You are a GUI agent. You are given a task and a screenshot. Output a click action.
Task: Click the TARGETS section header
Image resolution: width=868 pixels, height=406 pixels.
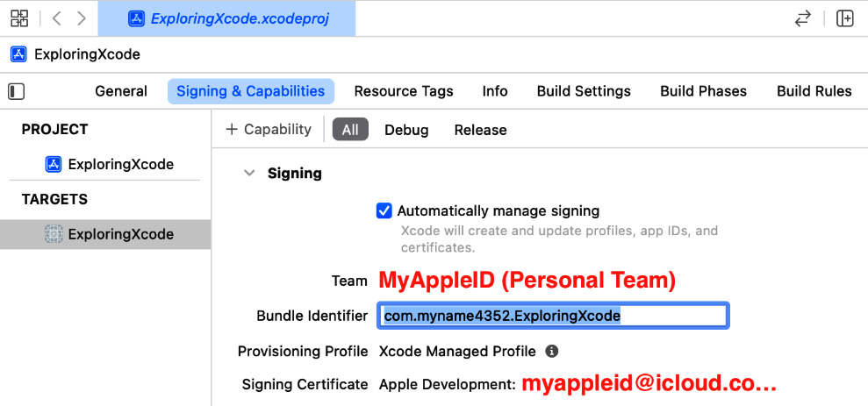54,199
